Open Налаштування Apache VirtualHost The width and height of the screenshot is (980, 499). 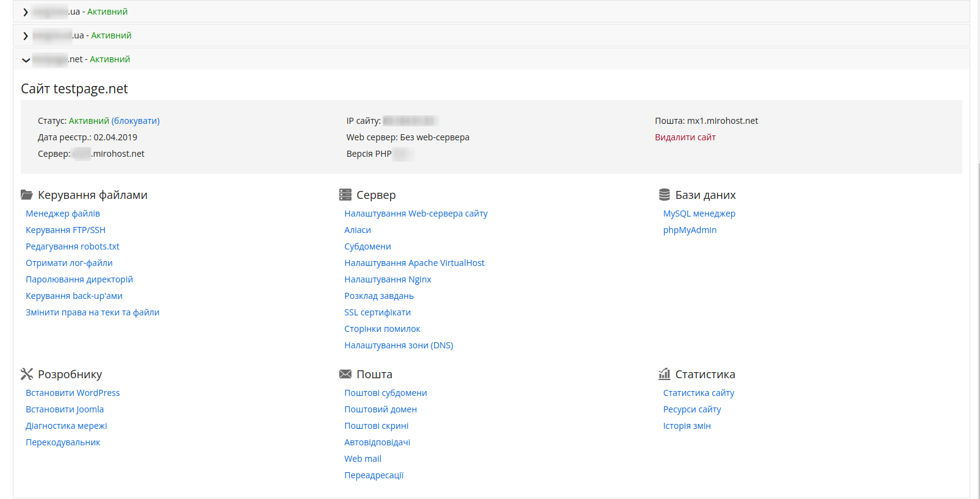414,263
